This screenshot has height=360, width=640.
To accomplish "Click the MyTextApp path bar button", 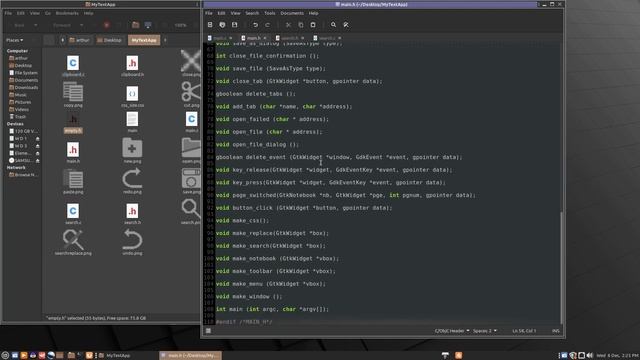I will click(x=144, y=40).
